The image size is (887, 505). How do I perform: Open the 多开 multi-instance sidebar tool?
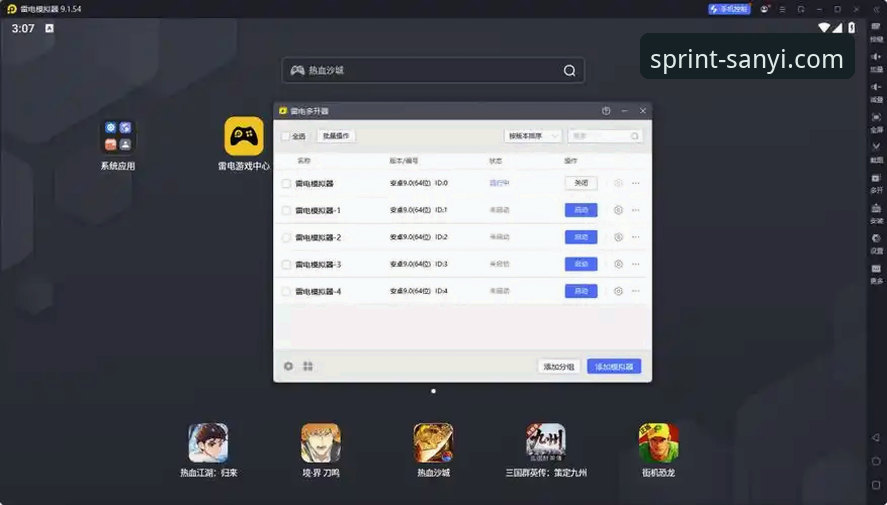coord(876,182)
